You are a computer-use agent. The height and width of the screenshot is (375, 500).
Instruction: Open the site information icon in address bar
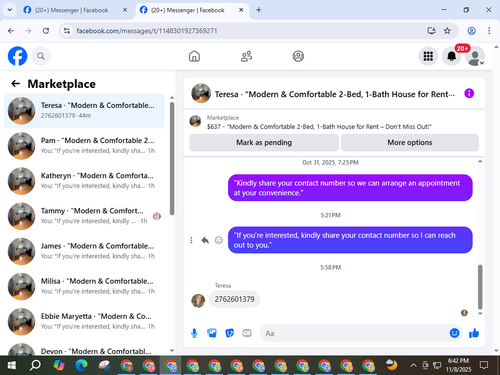[67, 31]
